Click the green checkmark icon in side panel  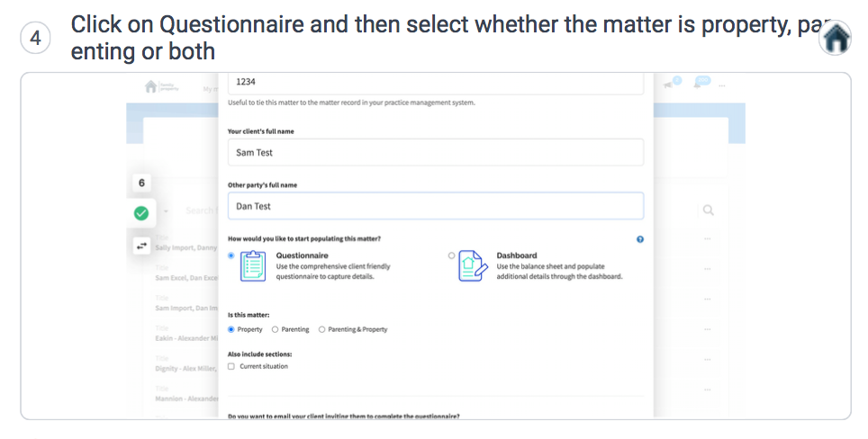tap(141, 213)
